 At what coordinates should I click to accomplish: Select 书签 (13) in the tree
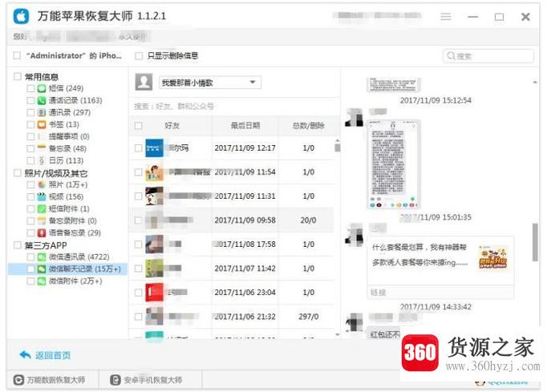pos(64,124)
